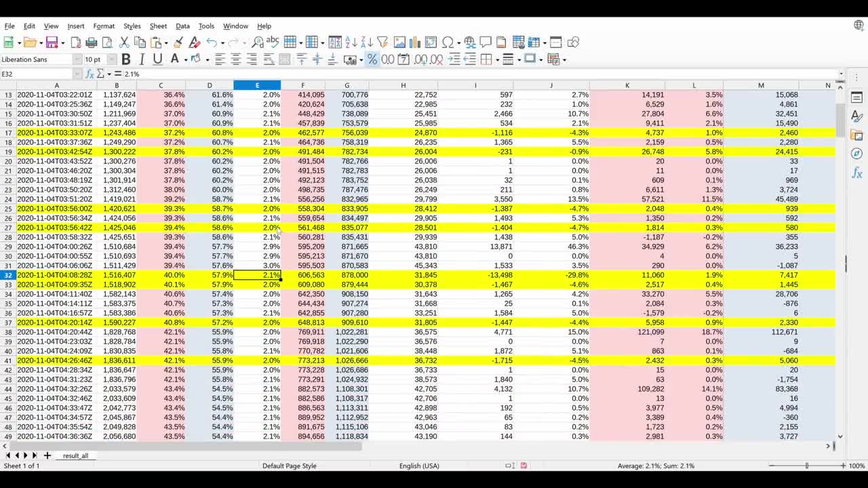The width and height of the screenshot is (868, 488).
Task: Center cell contents horizontally
Action: click(235, 60)
